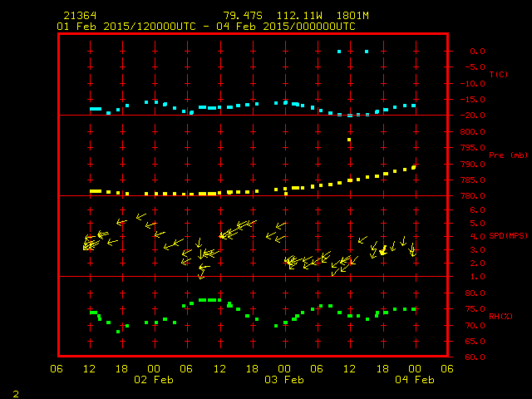Image resolution: width=532 pixels, height=399 pixels.
Task: Click the 75.0 humidity tick label
Action: (475, 309)
